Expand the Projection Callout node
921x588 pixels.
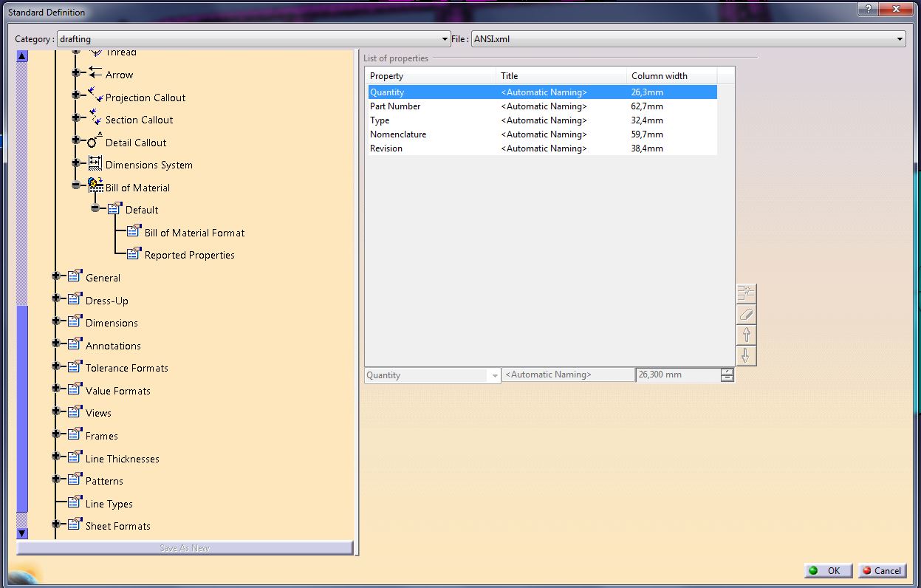(76, 95)
